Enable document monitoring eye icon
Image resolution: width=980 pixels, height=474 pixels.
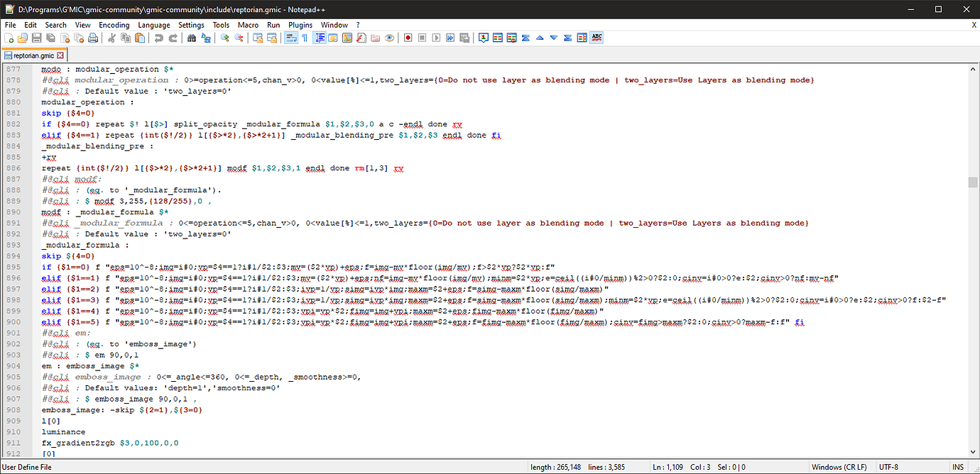tap(388, 38)
